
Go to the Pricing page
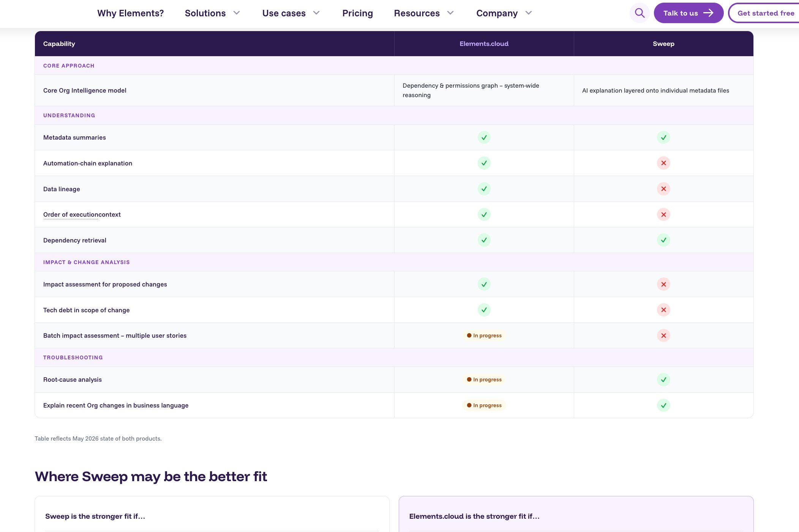[357, 13]
